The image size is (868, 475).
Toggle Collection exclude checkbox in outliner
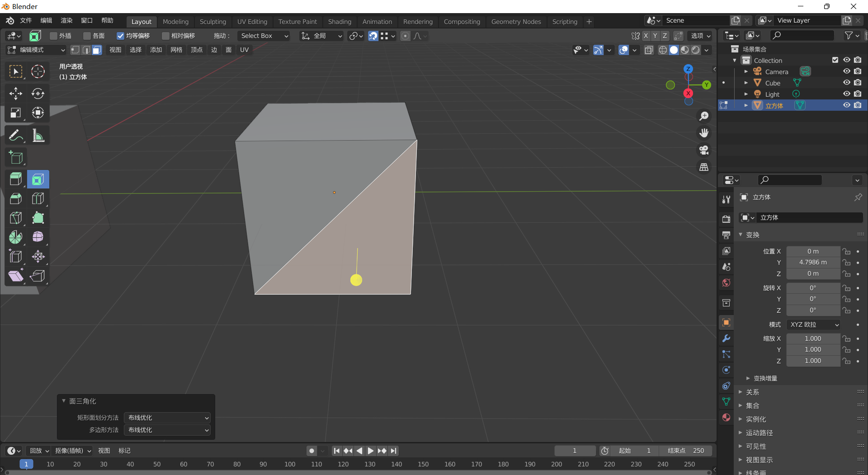click(835, 60)
